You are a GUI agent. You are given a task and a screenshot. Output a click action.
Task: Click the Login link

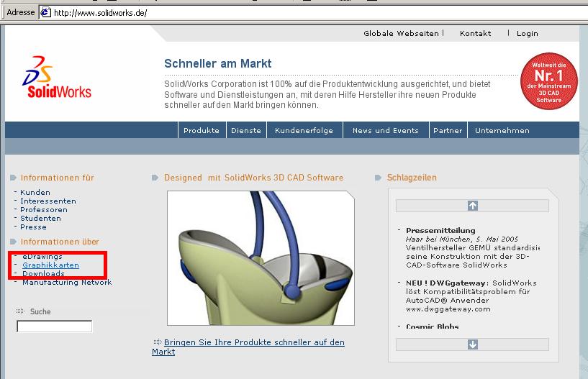click(x=528, y=34)
